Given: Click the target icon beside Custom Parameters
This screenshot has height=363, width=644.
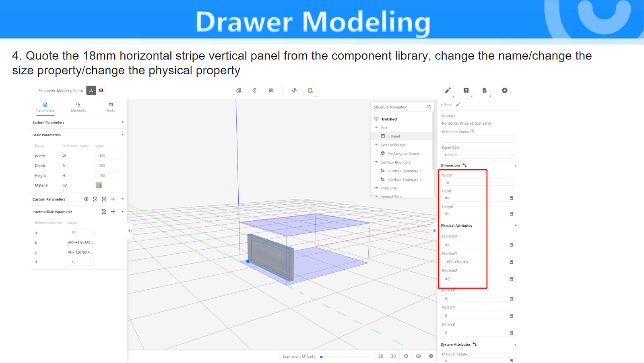Looking at the screenshot, I should point(86,199).
